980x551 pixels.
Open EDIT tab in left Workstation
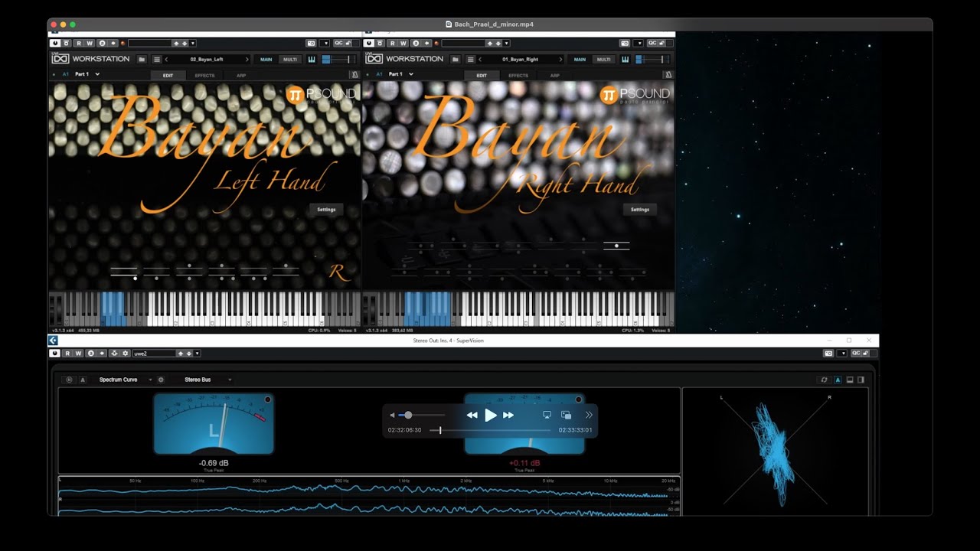pos(168,76)
